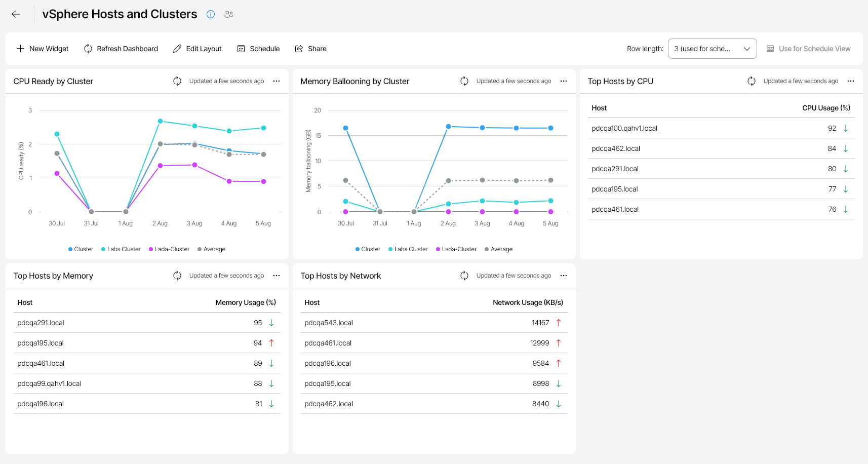
Task: Refresh Dashboard
Action: [x=121, y=49]
